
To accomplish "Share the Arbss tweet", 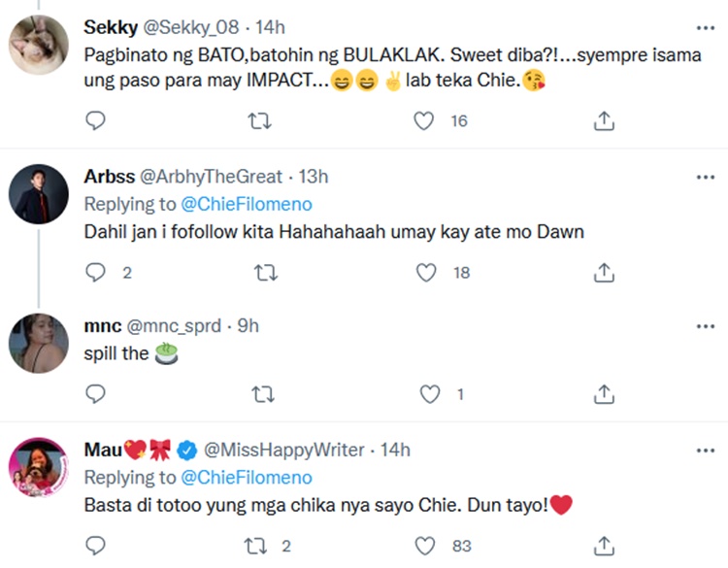I will tap(603, 273).
